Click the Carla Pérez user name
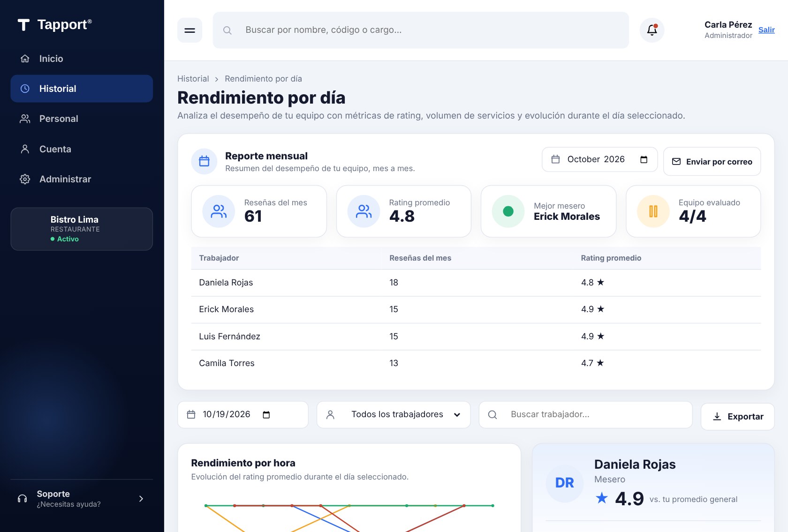The width and height of the screenshot is (788, 532). [x=728, y=25]
